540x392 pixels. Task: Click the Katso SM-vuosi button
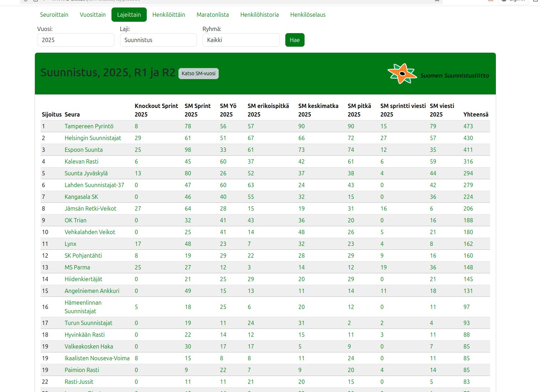coord(198,73)
